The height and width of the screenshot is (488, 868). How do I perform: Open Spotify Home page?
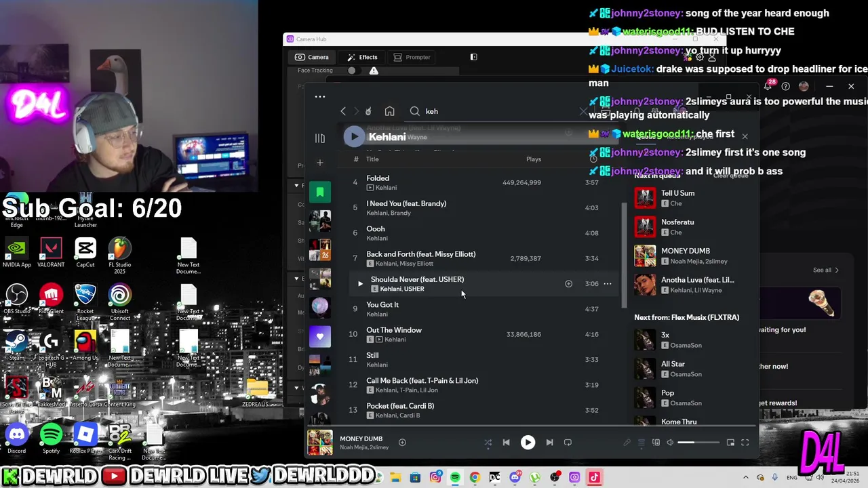tap(389, 111)
